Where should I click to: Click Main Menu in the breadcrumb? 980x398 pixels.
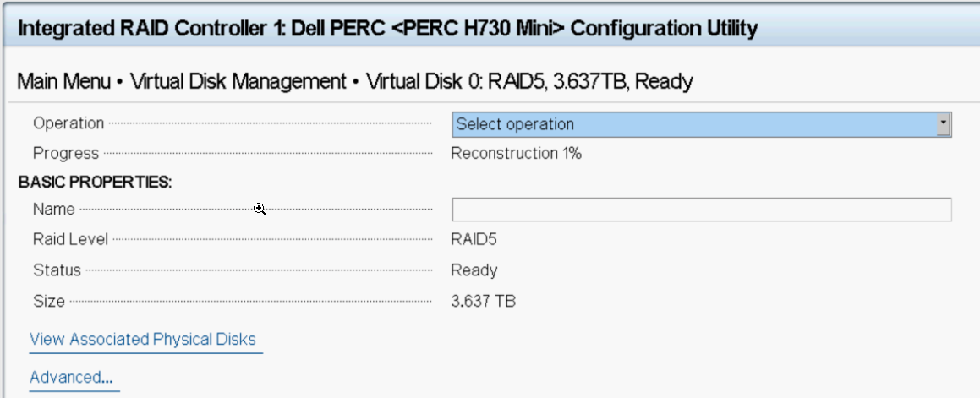pos(63,82)
